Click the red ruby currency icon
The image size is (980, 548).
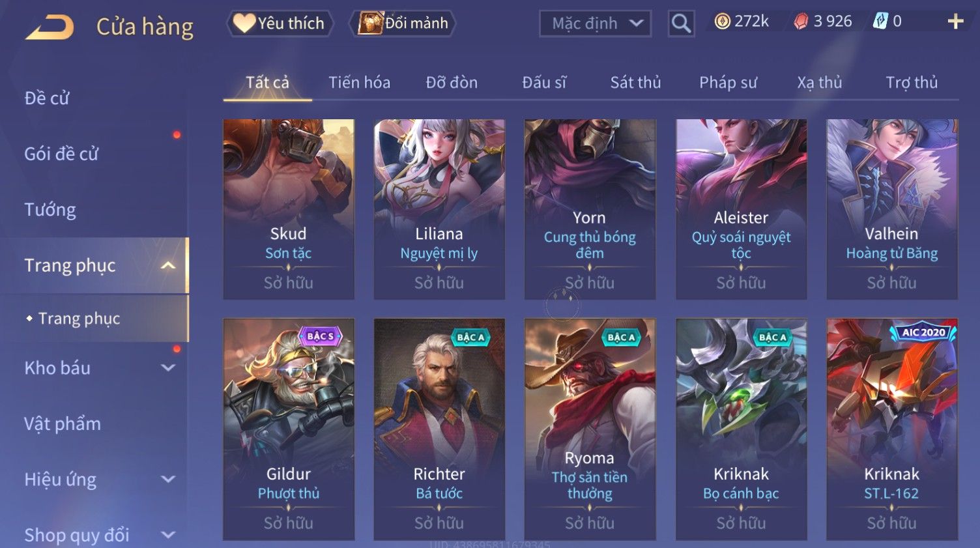[x=801, y=22]
